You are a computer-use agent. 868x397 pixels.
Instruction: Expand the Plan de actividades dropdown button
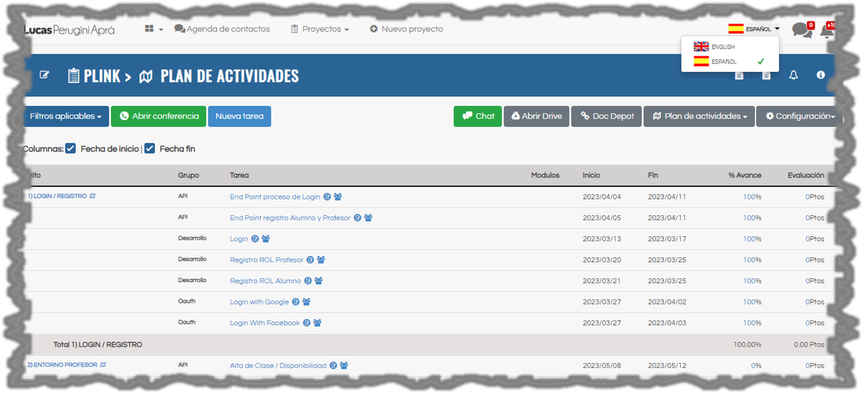pyautogui.click(x=700, y=116)
